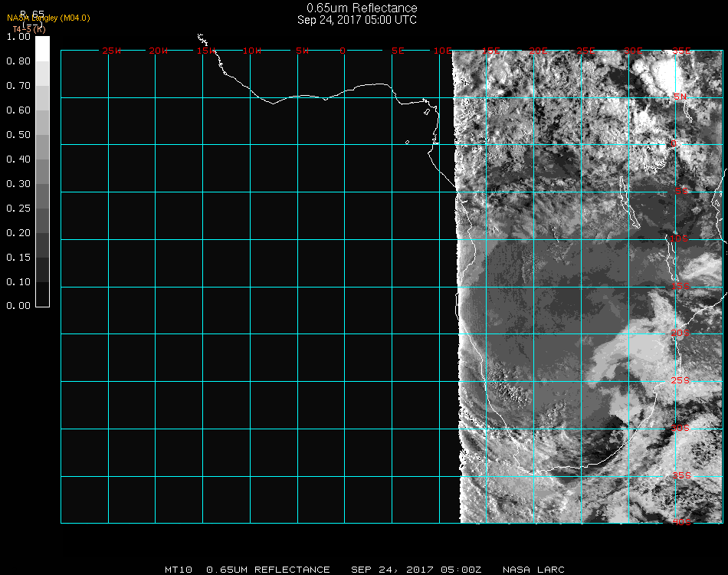Click the 0.70 colorbar value
Screen dimensions: 728x575
click(18, 85)
